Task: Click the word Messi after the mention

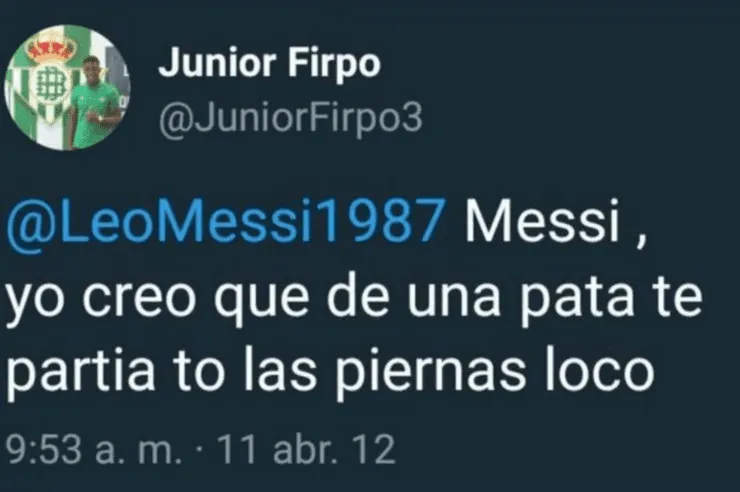Action: 542,221
